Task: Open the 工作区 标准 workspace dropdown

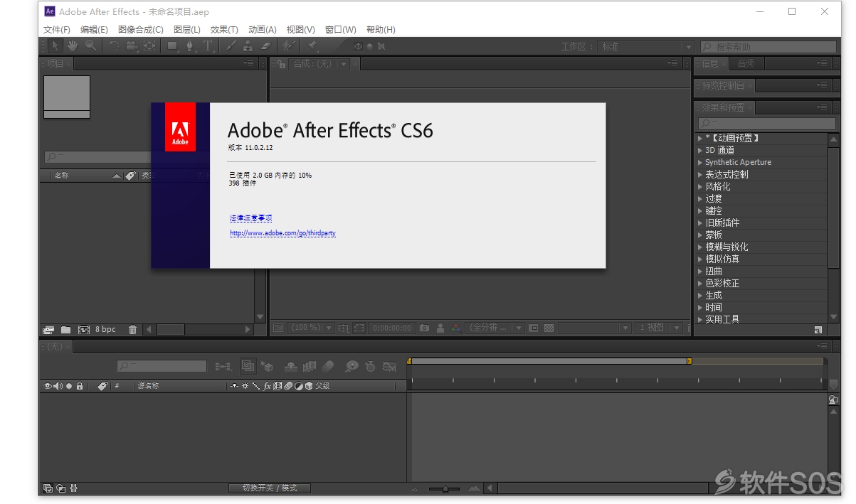Action: point(646,46)
